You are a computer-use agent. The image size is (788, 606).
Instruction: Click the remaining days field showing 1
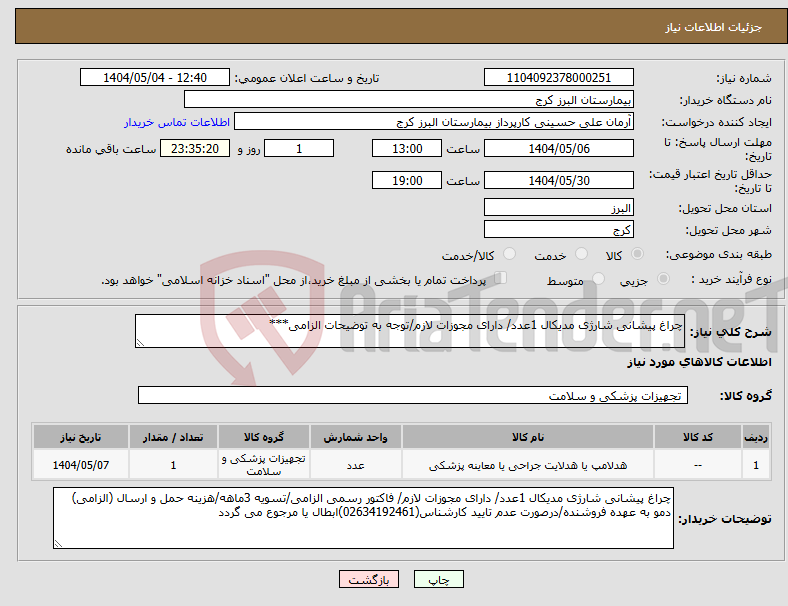(x=299, y=148)
